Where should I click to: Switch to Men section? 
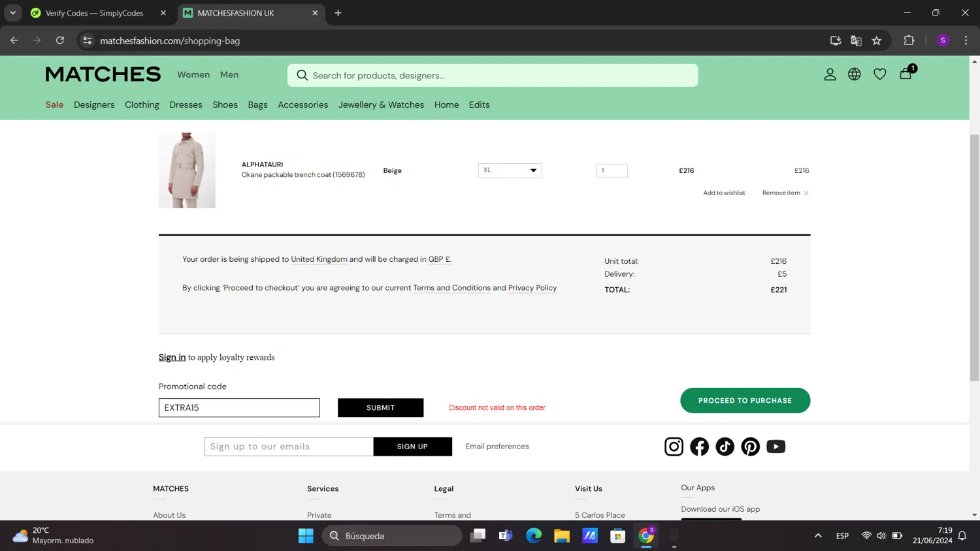point(229,74)
